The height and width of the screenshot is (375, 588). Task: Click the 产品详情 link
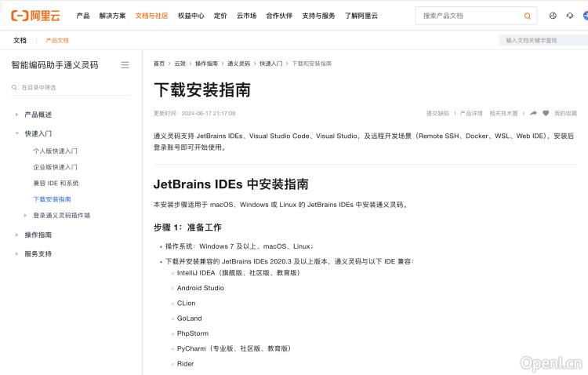click(471, 113)
